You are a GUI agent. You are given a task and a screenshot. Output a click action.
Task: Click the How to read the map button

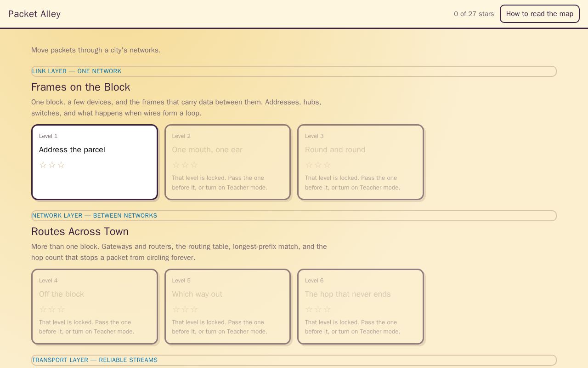click(x=540, y=14)
